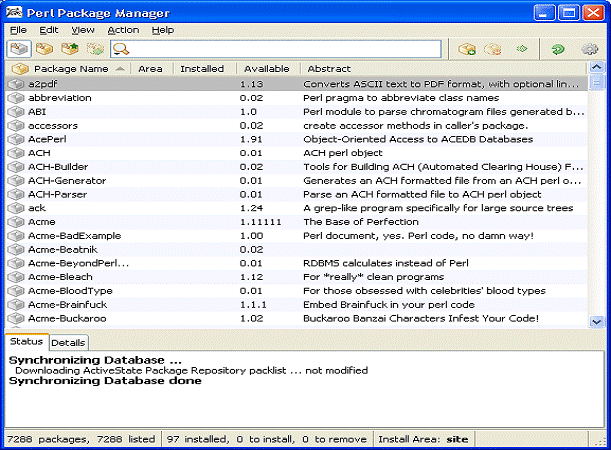Click '7288 packages, 7288 listed' status entry
Screen dimensions: 611x450
pos(81,439)
